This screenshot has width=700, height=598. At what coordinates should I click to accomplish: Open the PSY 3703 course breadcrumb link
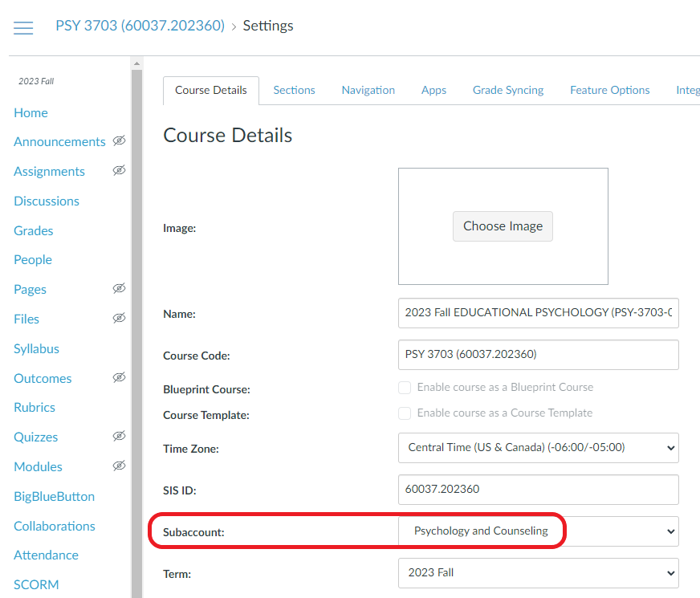[140, 25]
